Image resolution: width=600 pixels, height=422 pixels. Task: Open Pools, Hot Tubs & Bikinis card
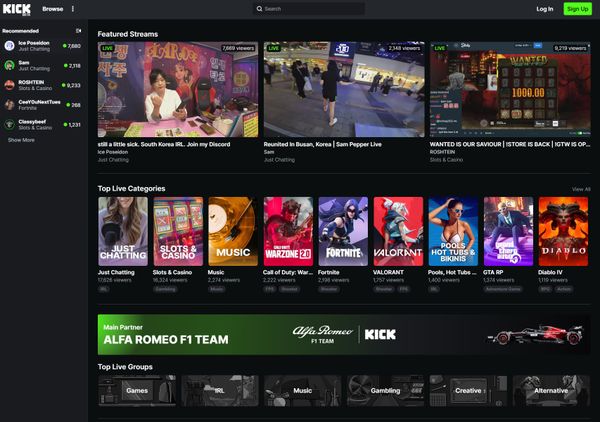pos(453,231)
